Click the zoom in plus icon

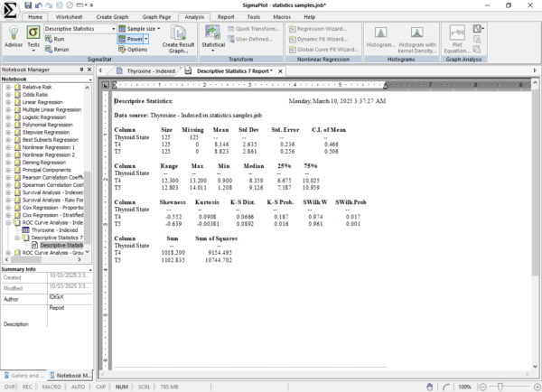(x=537, y=387)
